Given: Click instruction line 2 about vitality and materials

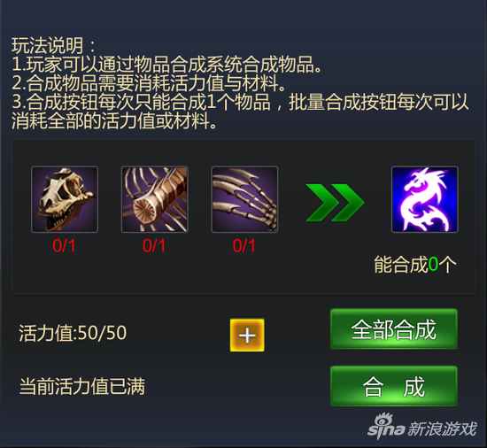Looking at the screenshot, I should (149, 83).
